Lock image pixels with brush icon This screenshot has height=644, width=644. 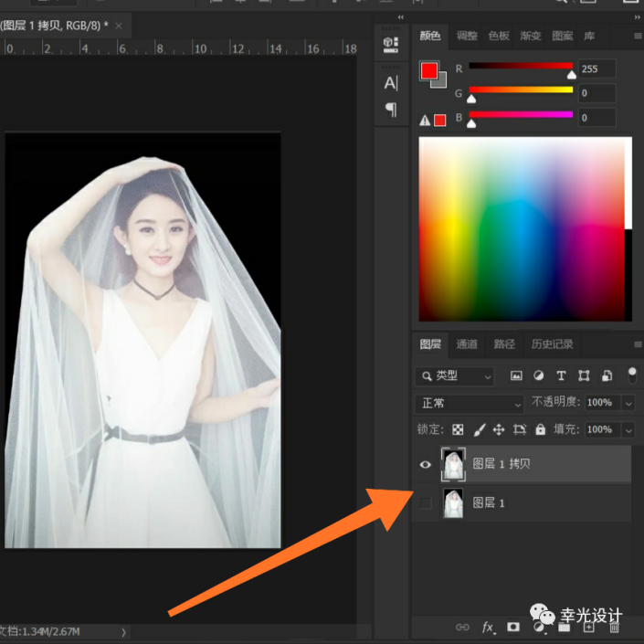479,429
